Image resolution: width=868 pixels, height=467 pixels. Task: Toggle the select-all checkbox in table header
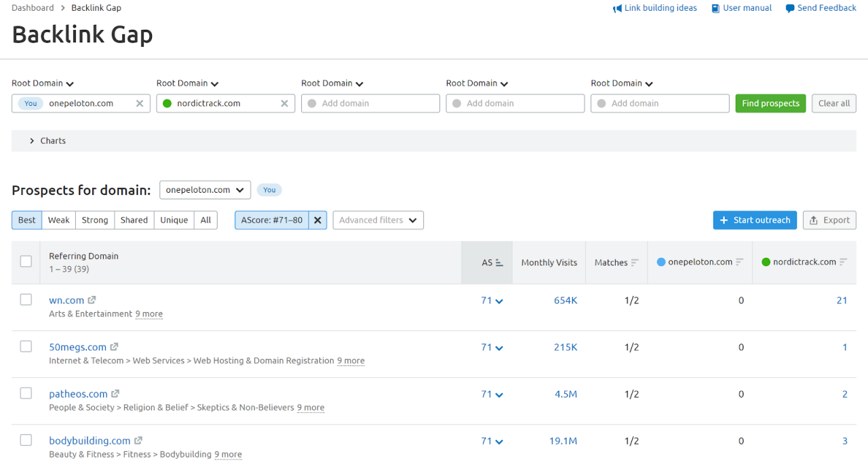26,261
